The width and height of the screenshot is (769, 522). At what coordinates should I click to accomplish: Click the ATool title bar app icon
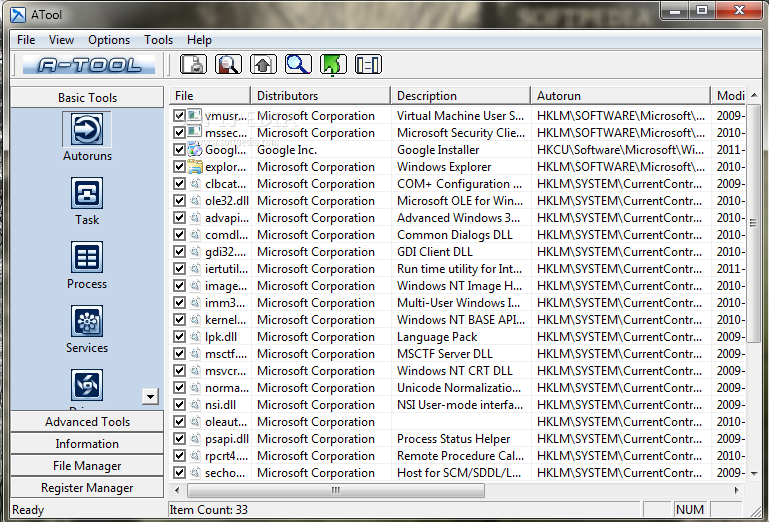click(18, 15)
